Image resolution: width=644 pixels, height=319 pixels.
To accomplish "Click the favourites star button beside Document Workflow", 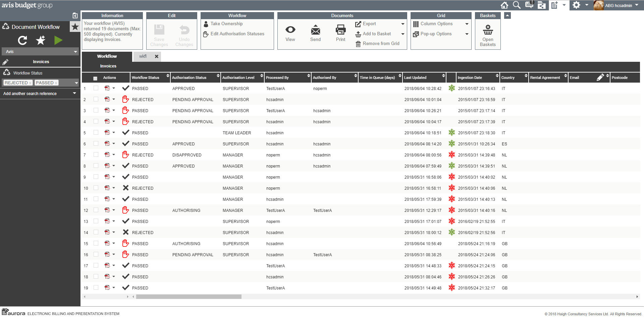I will click(x=75, y=27).
